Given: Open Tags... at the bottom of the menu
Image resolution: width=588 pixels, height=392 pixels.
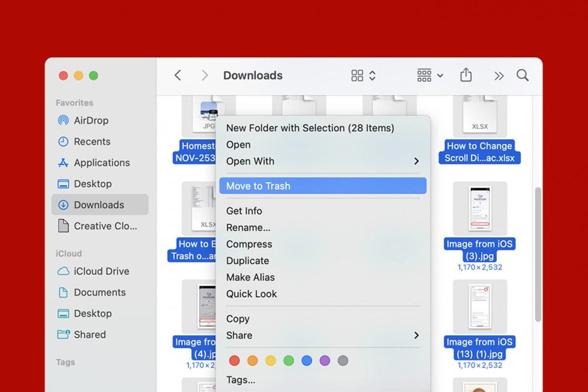Looking at the screenshot, I should 240,380.
